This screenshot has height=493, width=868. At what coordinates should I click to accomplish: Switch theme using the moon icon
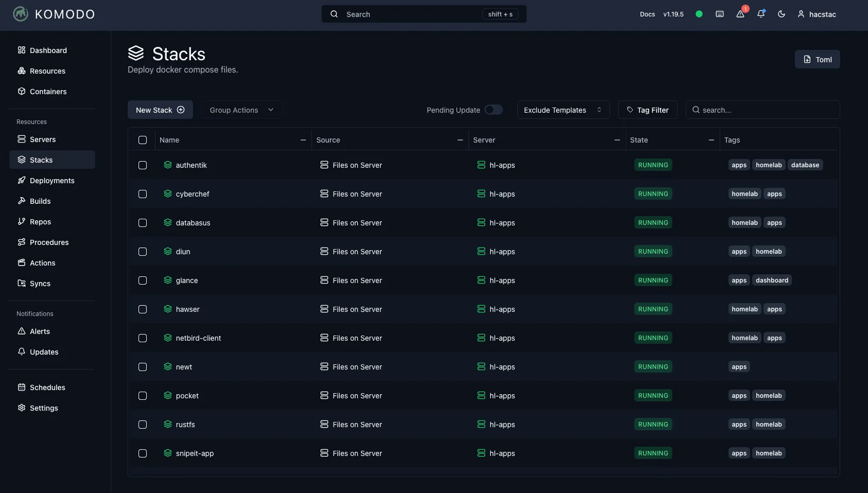[x=782, y=14]
